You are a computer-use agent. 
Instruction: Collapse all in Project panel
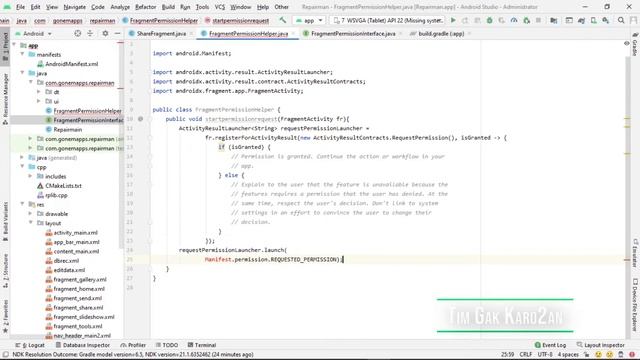click(x=90, y=33)
